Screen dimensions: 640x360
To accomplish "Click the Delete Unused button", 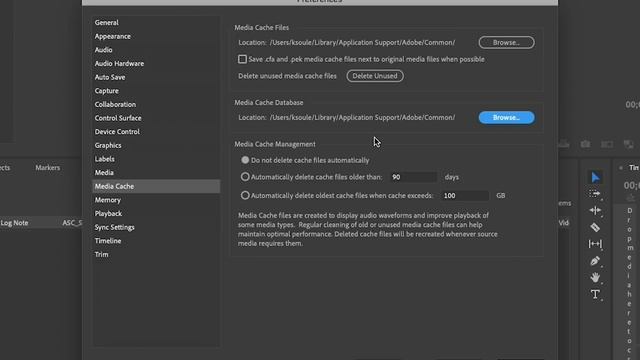I will point(375,76).
